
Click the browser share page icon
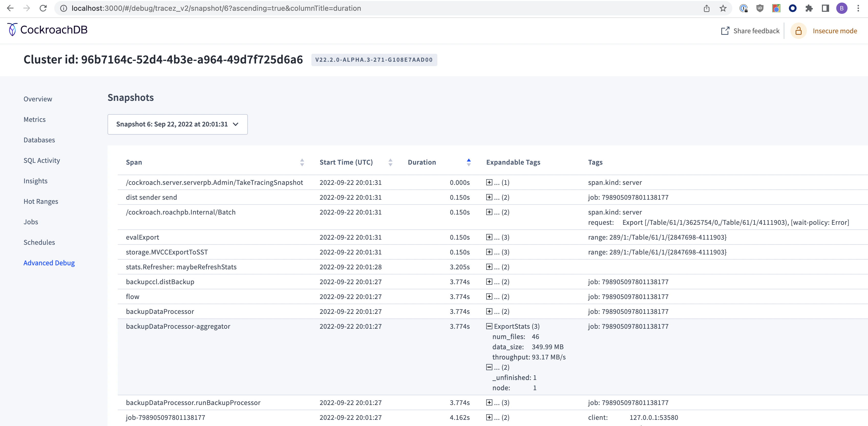707,8
